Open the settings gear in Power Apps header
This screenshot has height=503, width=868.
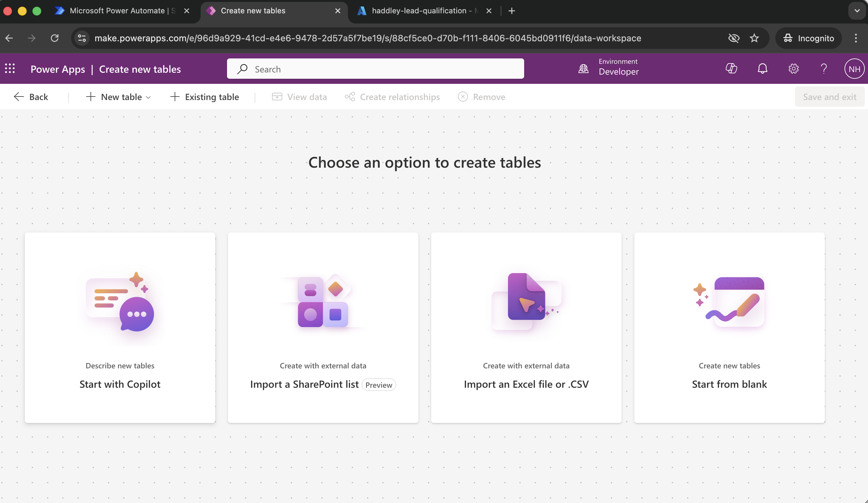click(x=793, y=69)
